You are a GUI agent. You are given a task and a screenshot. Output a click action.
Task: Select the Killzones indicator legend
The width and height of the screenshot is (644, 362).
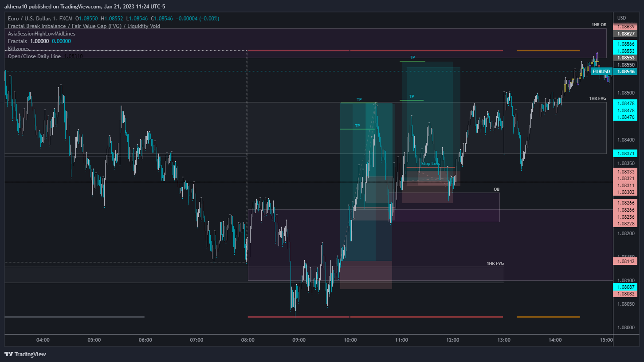(x=18, y=49)
